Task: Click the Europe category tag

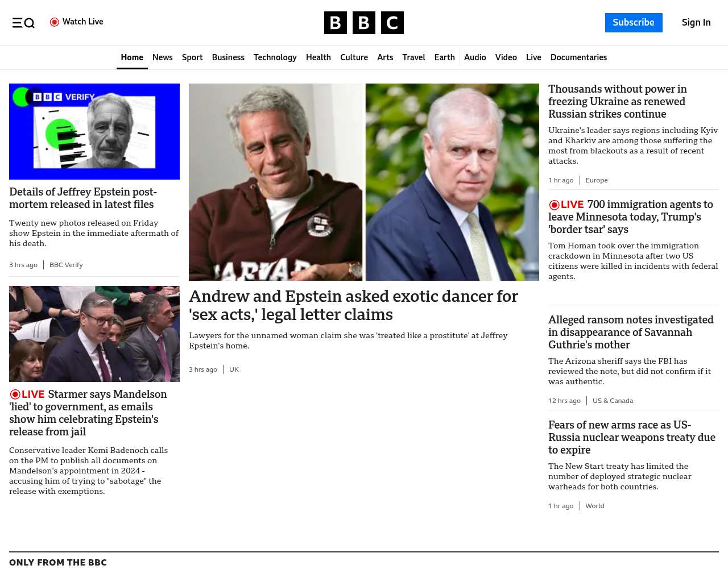Action: (597, 180)
